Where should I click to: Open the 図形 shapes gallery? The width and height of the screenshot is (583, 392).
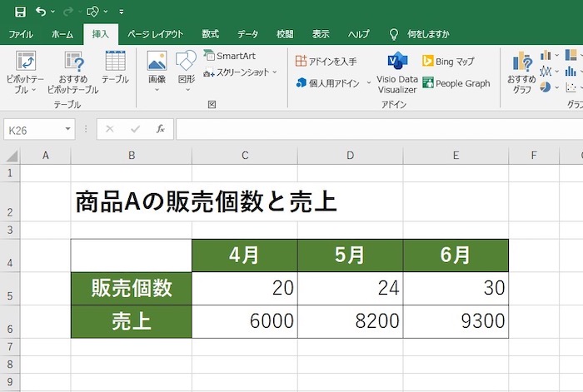(x=187, y=72)
